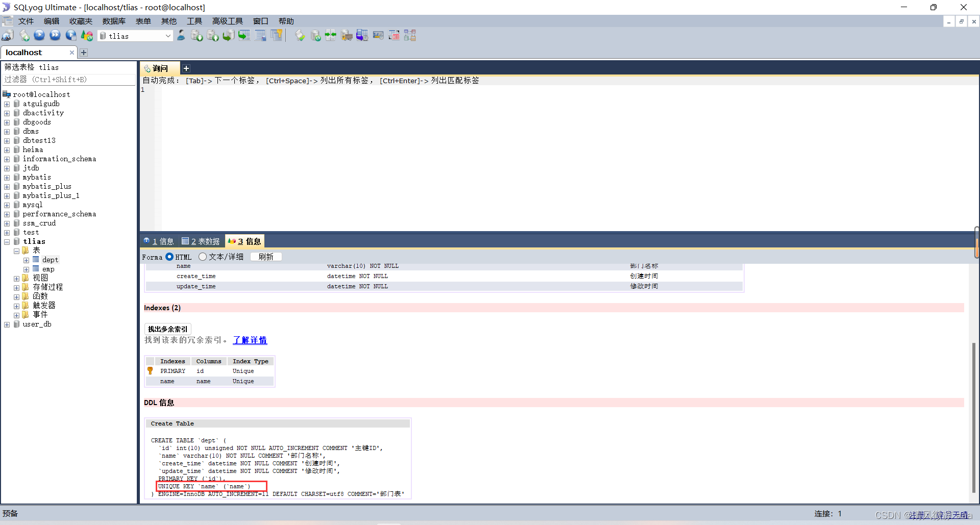Collapse the tlias database node
Image resolution: width=980 pixels, height=525 pixels.
pyautogui.click(x=7, y=242)
